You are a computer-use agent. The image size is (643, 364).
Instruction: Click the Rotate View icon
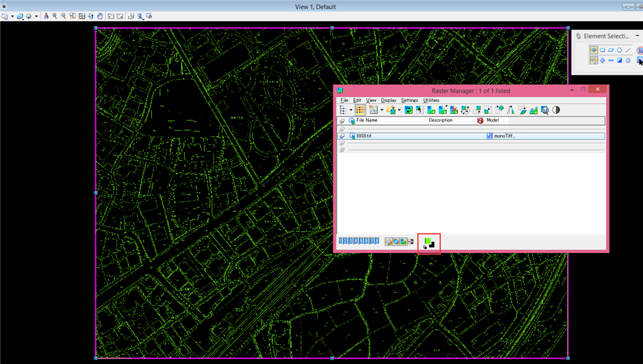[x=90, y=16]
